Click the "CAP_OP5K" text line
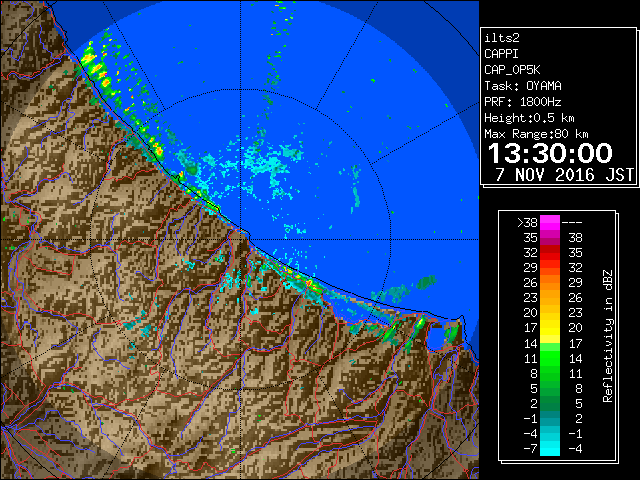 click(512, 70)
